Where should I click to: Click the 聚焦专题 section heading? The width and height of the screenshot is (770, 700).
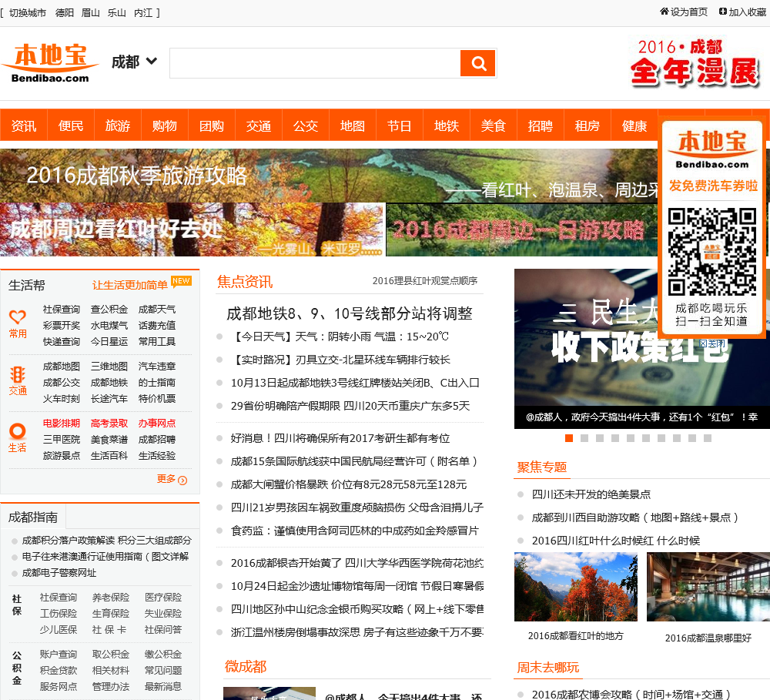click(542, 467)
